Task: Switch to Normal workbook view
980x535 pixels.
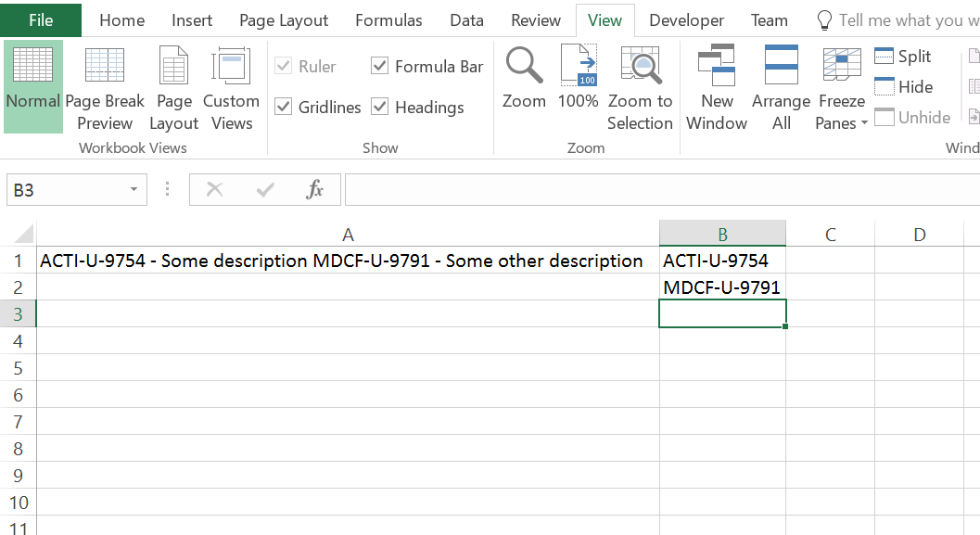Action: 33,86
